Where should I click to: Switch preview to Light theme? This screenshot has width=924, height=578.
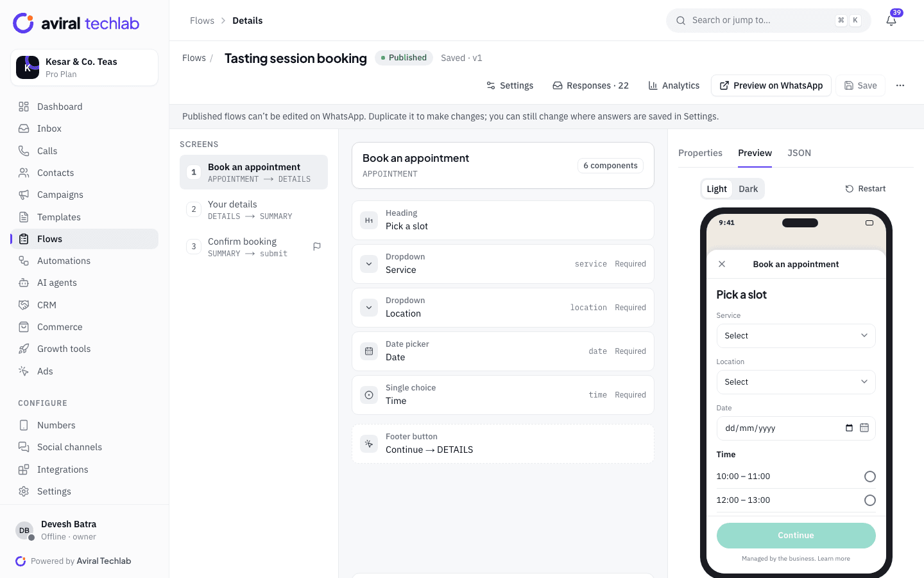pos(717,189)
